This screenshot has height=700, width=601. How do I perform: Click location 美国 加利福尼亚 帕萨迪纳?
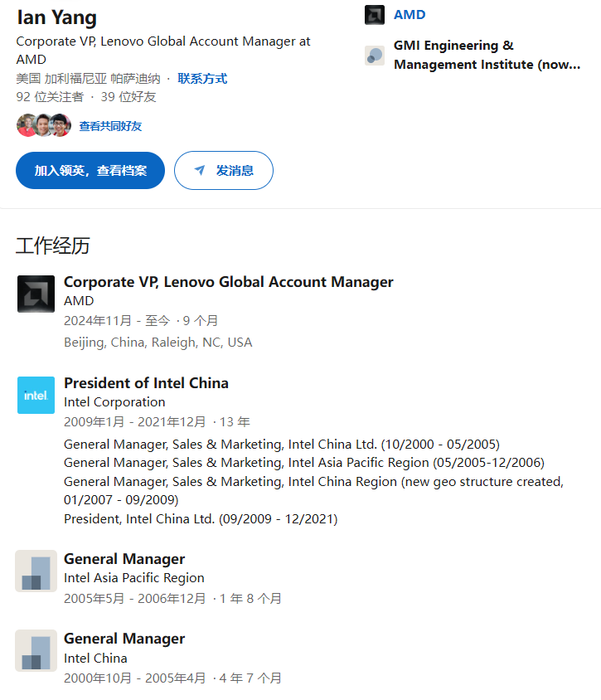88,79
